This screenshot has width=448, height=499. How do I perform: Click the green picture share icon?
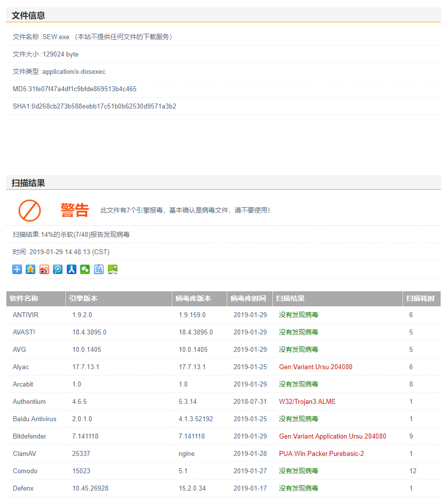[112, 269]
